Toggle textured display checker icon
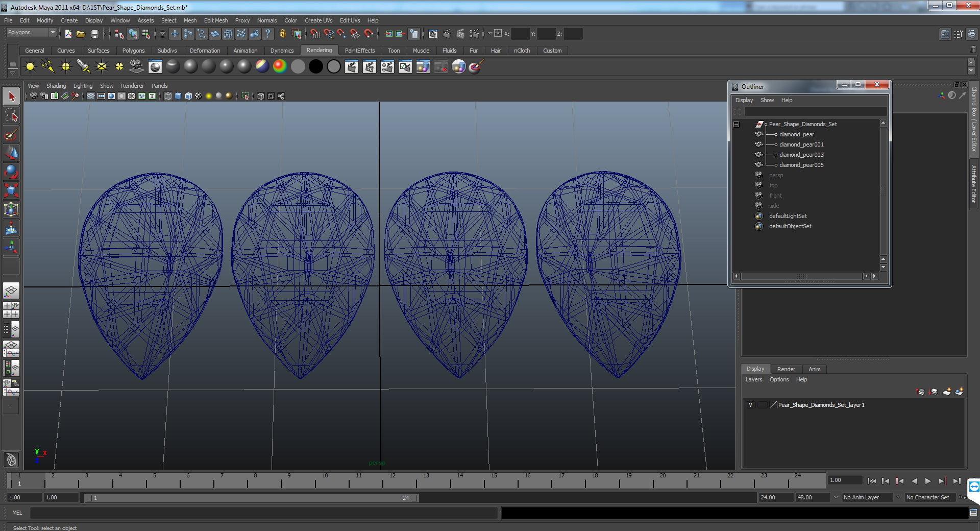This screenshot has height=531, width=980. (199, 96)
